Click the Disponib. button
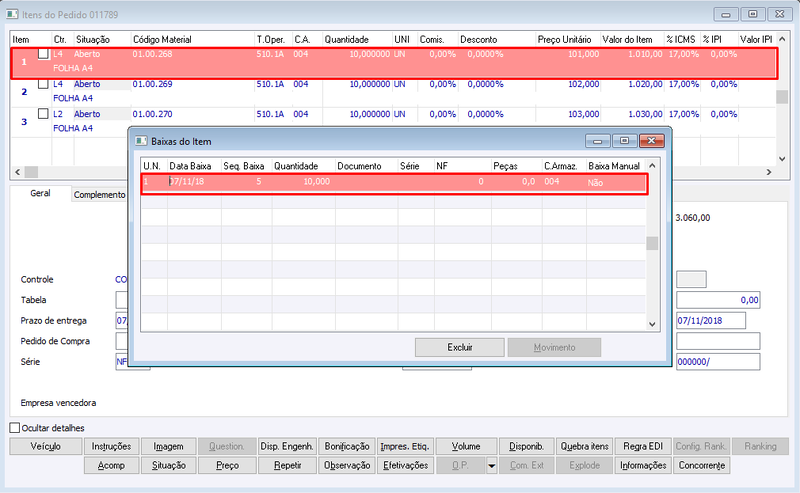This screenshot has width=800, height=493. [x=527, y=446]
